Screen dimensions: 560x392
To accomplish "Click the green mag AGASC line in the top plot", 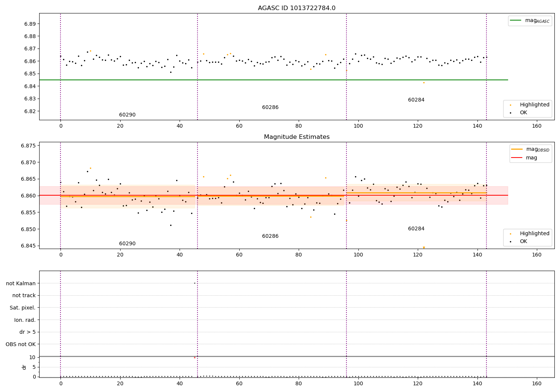I will [x=273, y=80].
